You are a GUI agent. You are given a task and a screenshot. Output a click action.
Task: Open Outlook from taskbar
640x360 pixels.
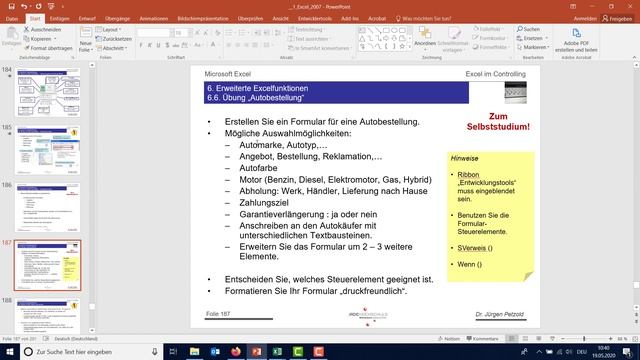[x=215, y=351]
